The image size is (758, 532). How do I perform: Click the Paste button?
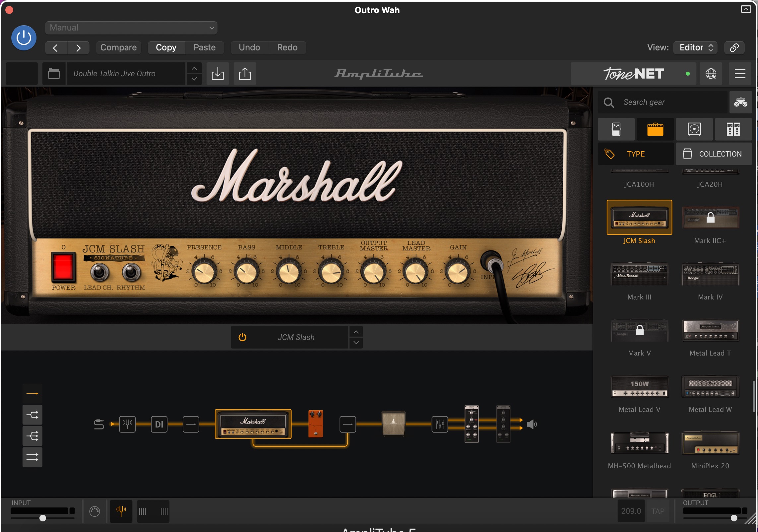click(x=205, y=47)
